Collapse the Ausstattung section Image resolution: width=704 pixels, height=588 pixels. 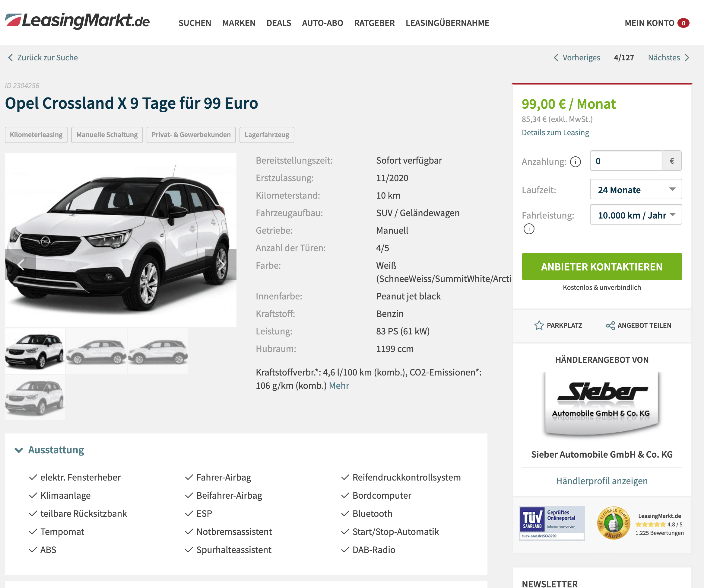(x=49, y=450)
